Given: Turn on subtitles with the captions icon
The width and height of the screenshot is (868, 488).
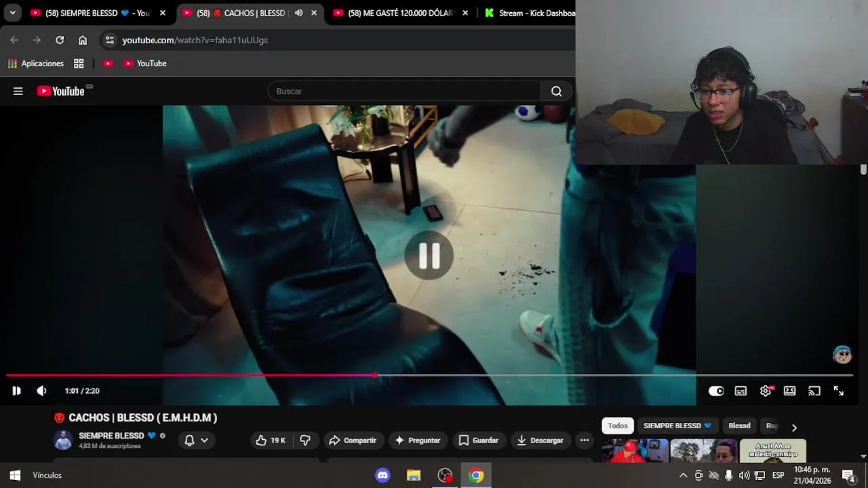Looking at the screenshot, I should click(x=741, y=391).
